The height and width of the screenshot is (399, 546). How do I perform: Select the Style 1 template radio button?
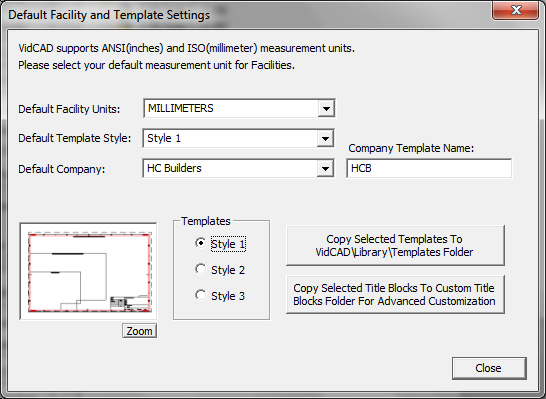(201, 243)
